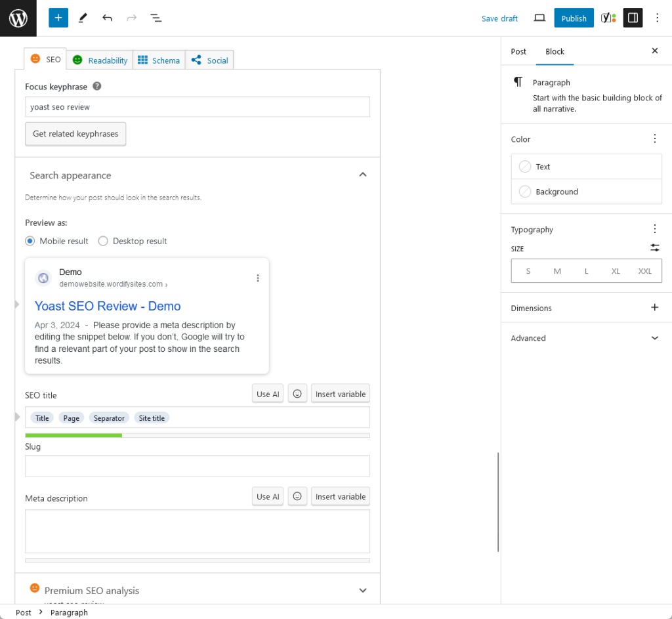Choose font size L
Viewport: 672px width, 619px height.
pyautogui.click(x=586, y=271)
